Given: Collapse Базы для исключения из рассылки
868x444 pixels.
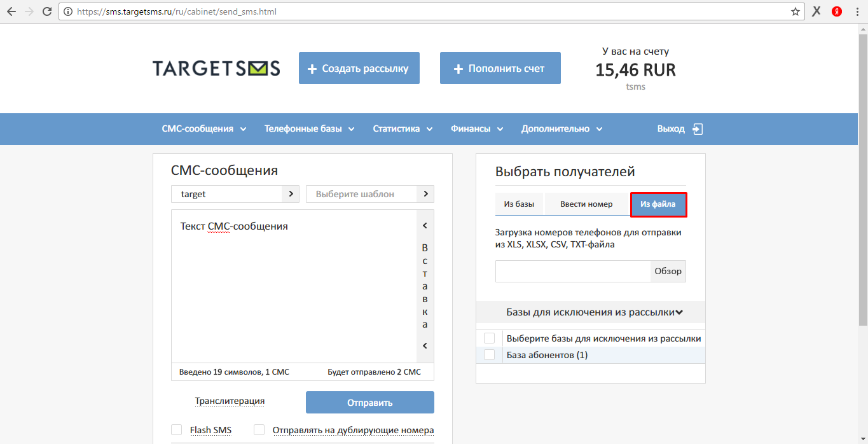Looking at the screenshot, I should 591,312.
